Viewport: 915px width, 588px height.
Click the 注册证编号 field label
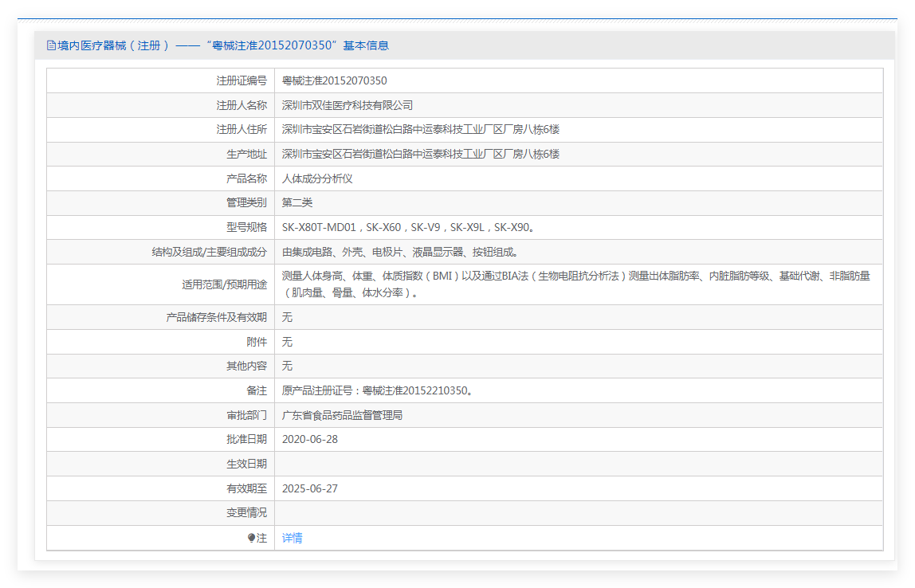point(242,80)
